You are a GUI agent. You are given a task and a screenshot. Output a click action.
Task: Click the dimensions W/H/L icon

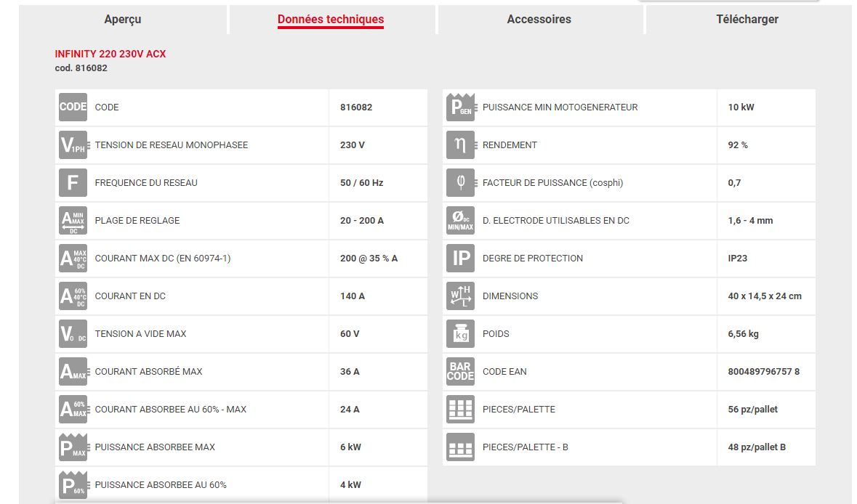coord(460,296)
